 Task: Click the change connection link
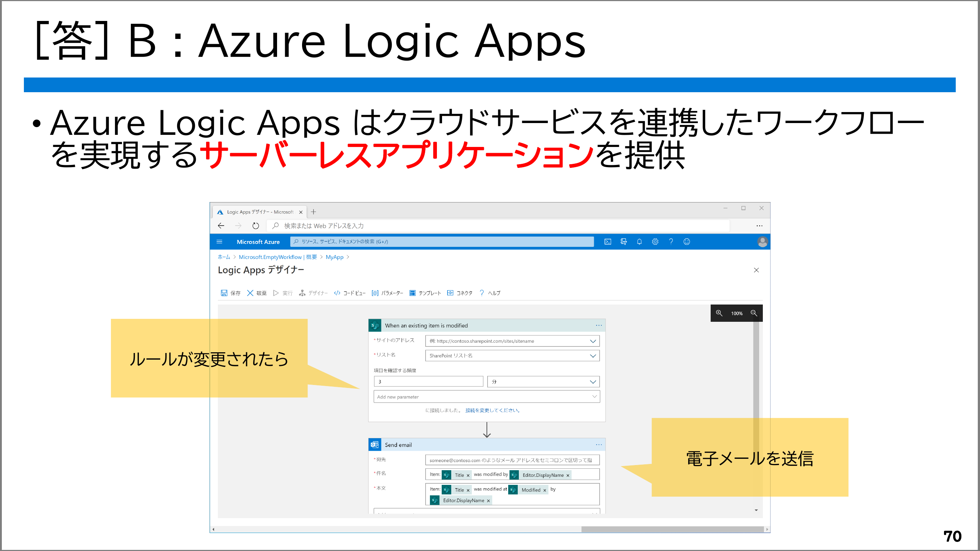click(x=492, y=410)
